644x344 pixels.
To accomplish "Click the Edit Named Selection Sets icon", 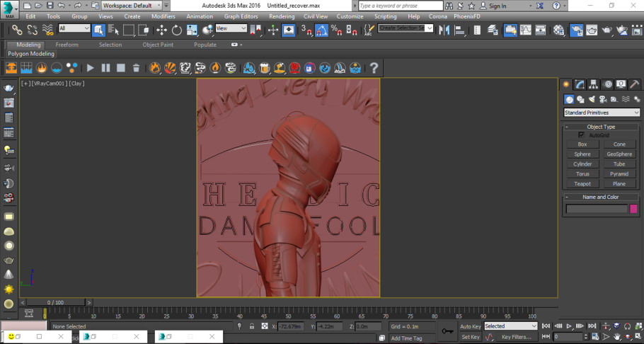I will coord(369,30).
